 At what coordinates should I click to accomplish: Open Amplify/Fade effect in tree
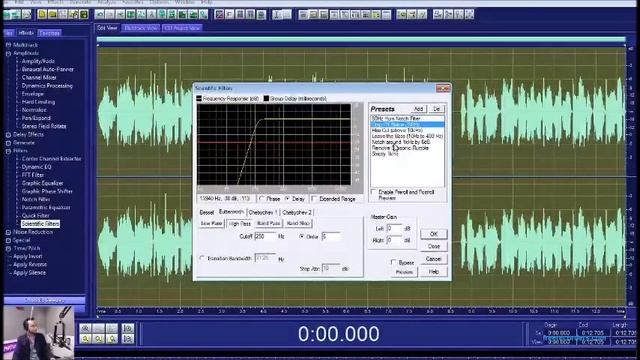click(x=38, y=61)
